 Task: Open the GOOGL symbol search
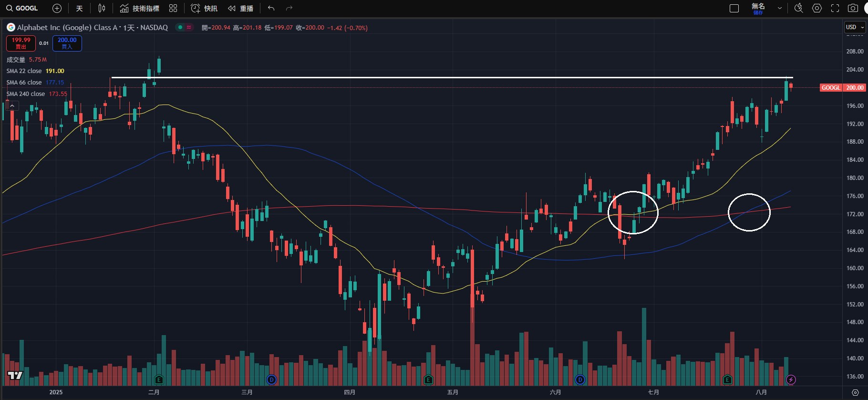click(22, 8)
